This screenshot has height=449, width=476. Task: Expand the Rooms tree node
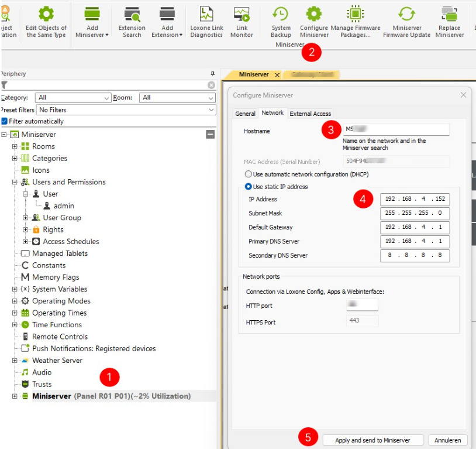[15, 146]
